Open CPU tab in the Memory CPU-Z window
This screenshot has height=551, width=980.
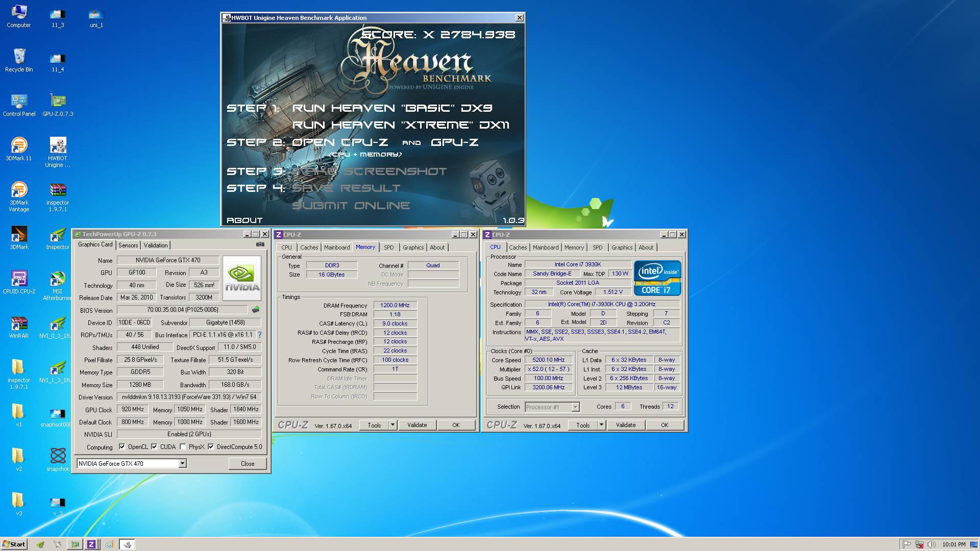click(287, 247)
